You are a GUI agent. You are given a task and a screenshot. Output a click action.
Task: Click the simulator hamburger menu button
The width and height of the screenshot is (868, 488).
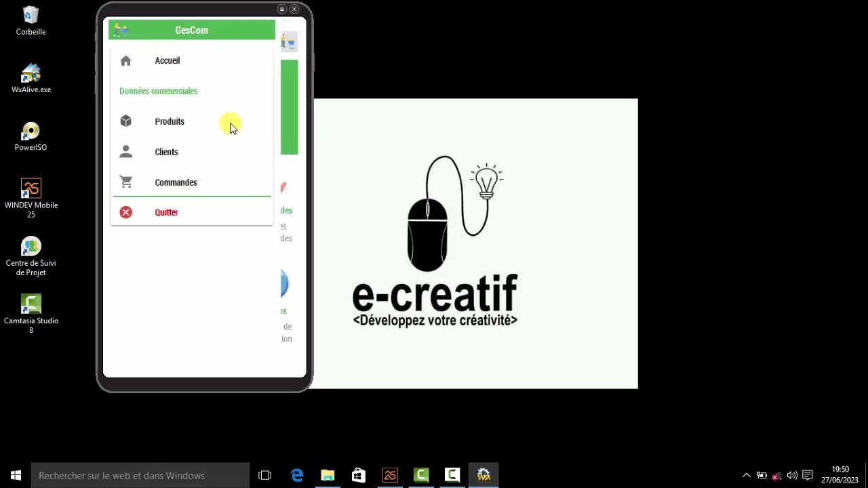[282, 9]
